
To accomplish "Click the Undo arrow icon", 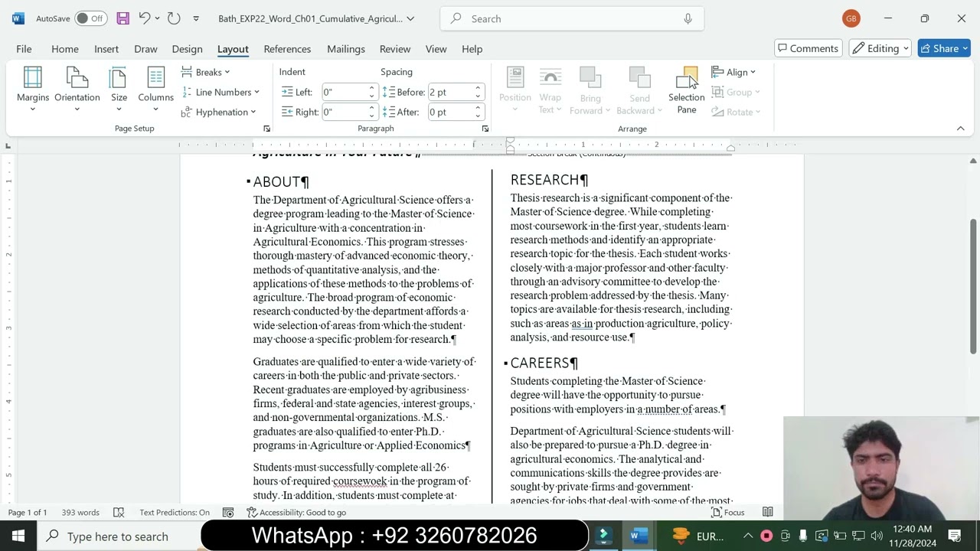I will [144, 18].
